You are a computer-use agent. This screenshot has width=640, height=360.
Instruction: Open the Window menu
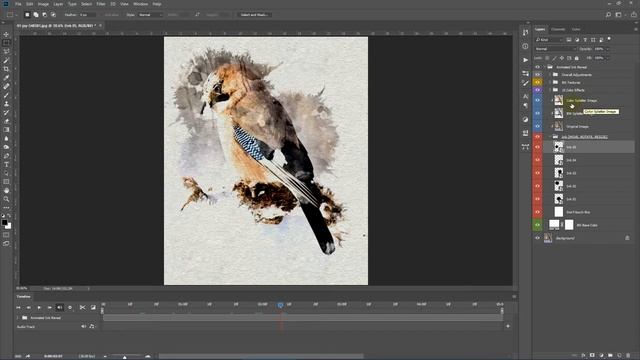[141, 4]
